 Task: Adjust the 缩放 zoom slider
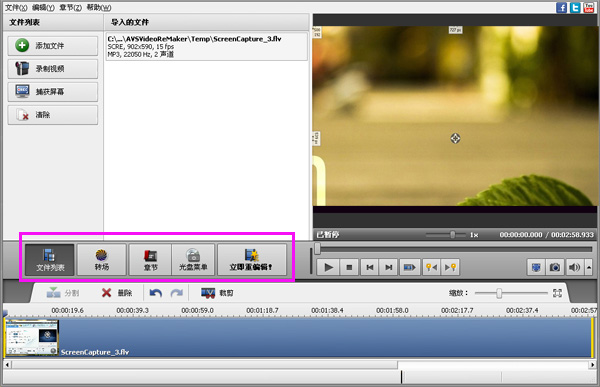click(499, 293)
